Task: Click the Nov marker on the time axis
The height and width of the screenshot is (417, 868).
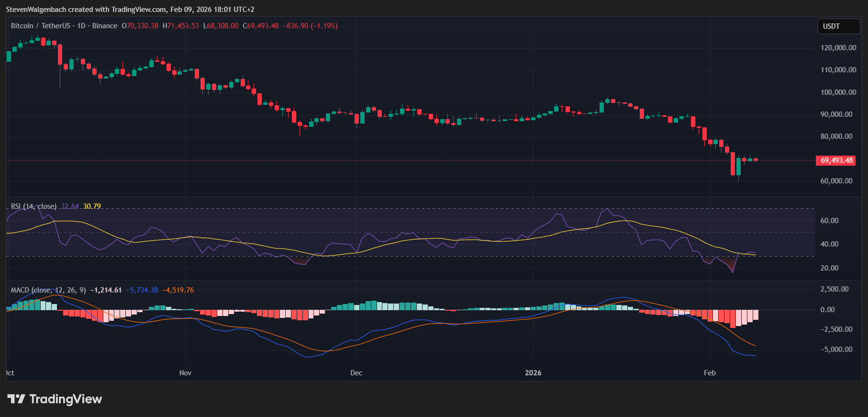Action: [x=185, y=373]
